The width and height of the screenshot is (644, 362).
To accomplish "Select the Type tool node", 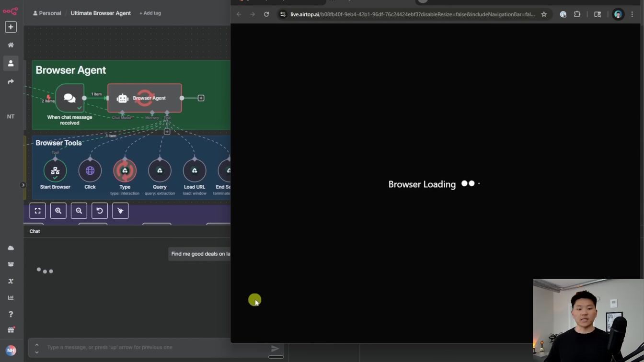I will [125, 171].
